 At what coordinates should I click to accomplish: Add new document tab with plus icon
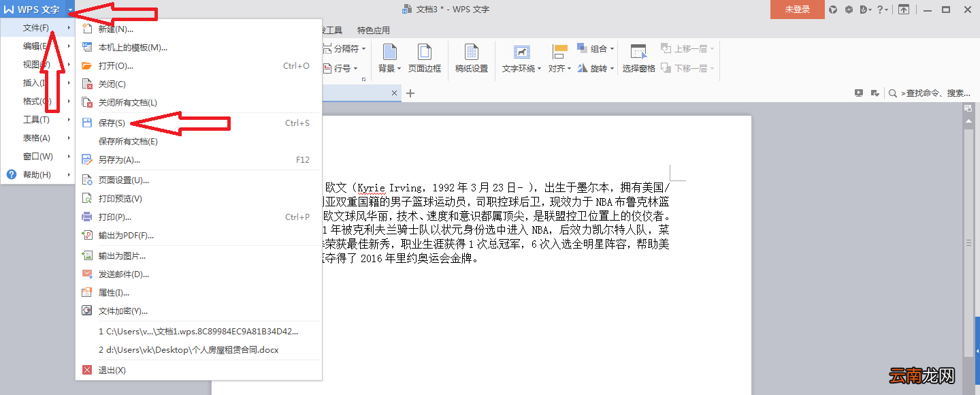coord(410,93)
